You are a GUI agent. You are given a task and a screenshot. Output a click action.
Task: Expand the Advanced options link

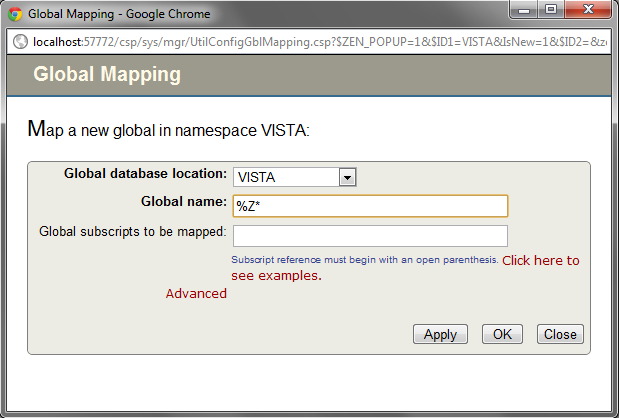pyautogui.click(x=196, y=293)
